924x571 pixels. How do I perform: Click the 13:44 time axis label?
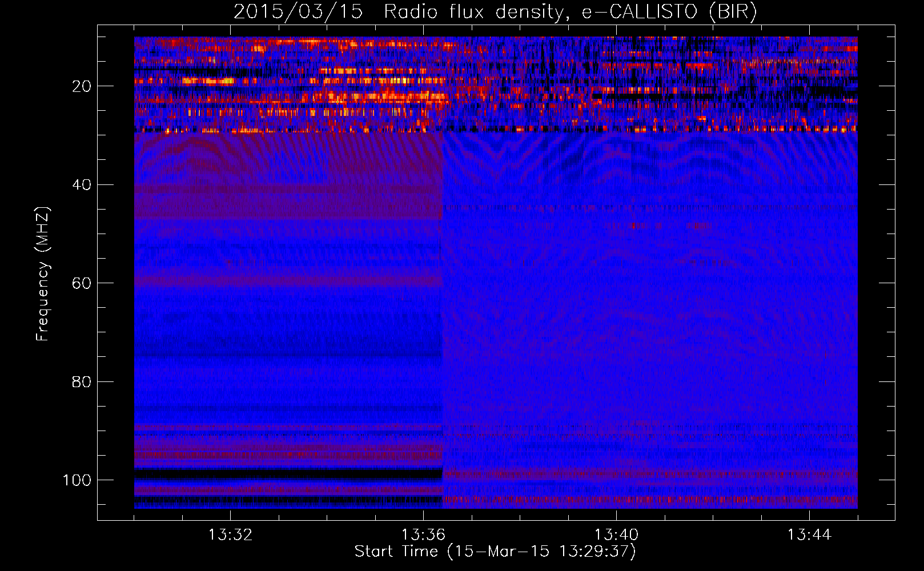coord(809,535)
